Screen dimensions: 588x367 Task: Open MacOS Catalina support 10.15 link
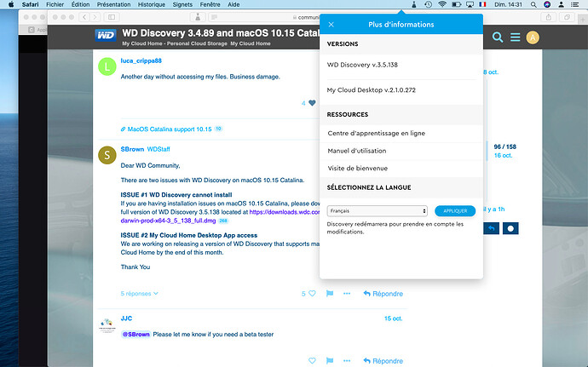click(x=170, y=129)
